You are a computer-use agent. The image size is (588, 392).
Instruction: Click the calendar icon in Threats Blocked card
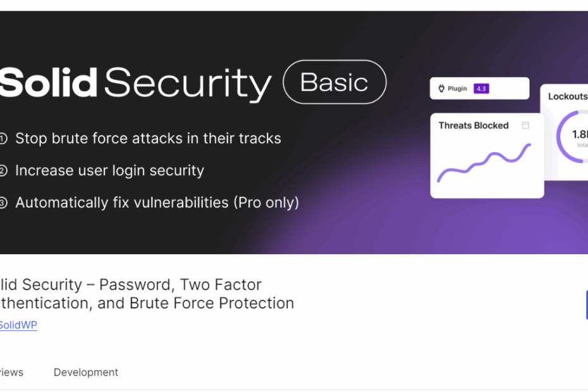(x=526, y=125)
